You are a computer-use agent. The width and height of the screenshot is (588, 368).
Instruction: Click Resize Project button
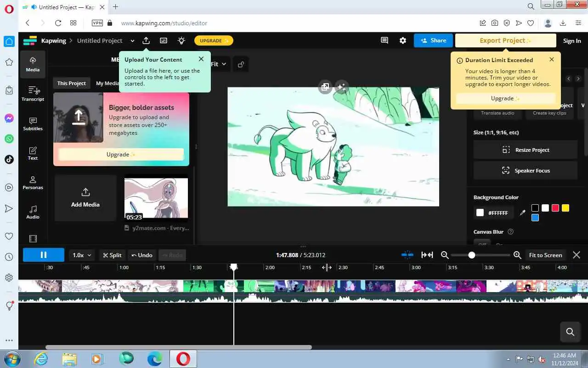tap(526, 149)
